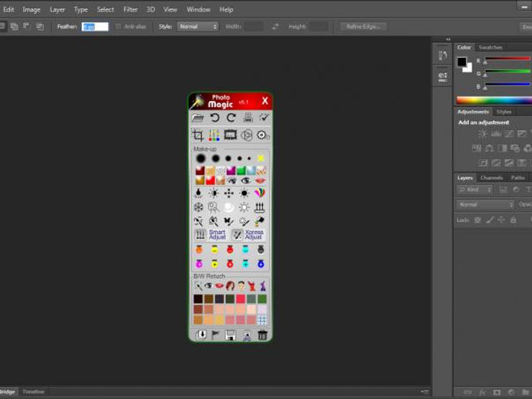Click the rainbow colors fan icon

coord(260,193)
